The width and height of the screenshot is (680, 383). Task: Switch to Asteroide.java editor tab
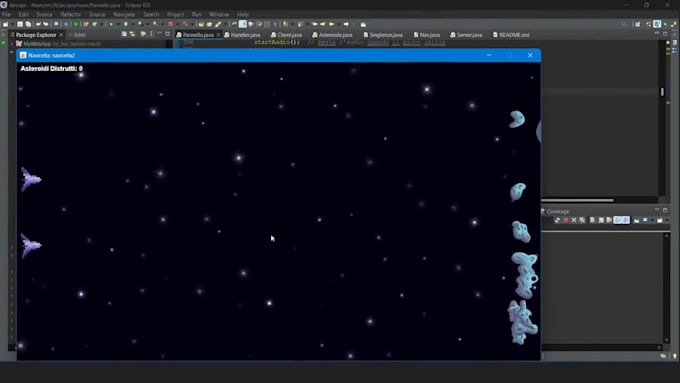point(332,35)
